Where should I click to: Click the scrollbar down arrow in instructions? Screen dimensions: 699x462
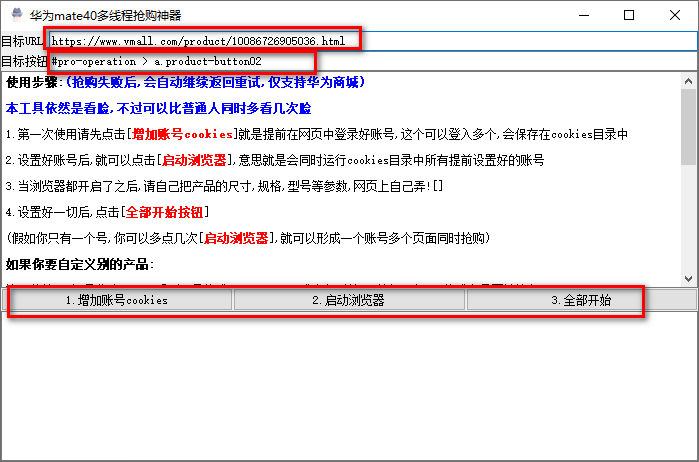pyautogui.click(x=688, y=278)
